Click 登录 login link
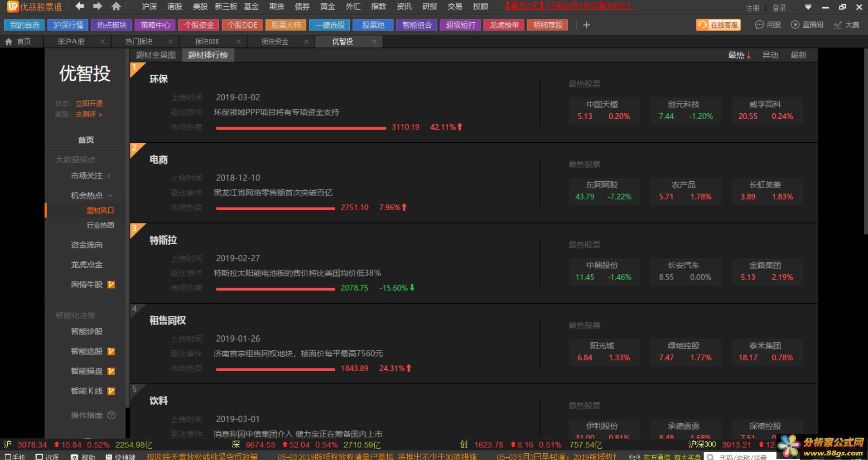The height and width of the screenshot is (460, 868). (779, 8)
